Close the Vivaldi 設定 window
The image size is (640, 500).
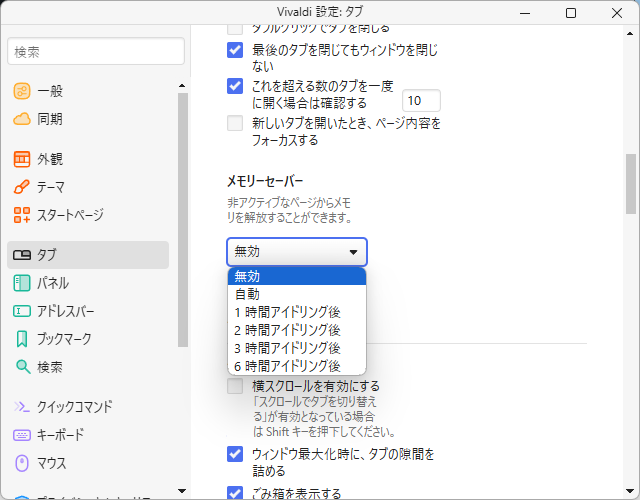click(x=617, y=13)
